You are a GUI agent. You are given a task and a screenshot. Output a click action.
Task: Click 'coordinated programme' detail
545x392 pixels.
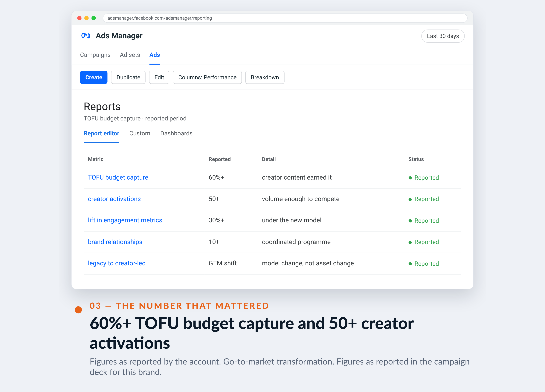[x=296, y=242]
